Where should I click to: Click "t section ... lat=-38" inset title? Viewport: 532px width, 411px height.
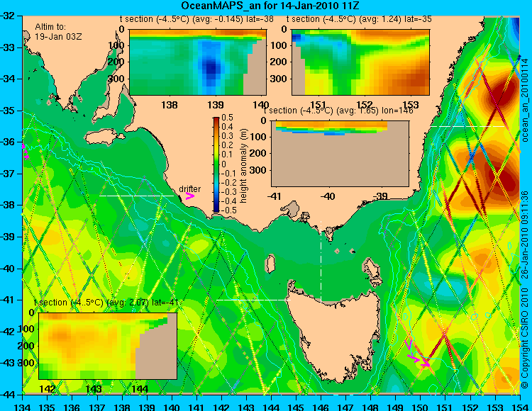click(196, 19)
